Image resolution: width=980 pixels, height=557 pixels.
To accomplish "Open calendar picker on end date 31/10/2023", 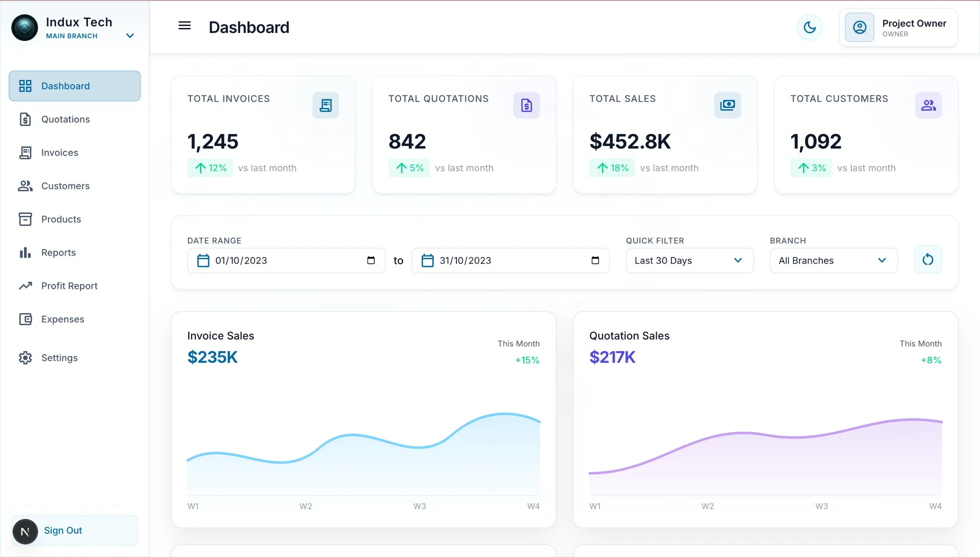I will click(x=595, y=260).
